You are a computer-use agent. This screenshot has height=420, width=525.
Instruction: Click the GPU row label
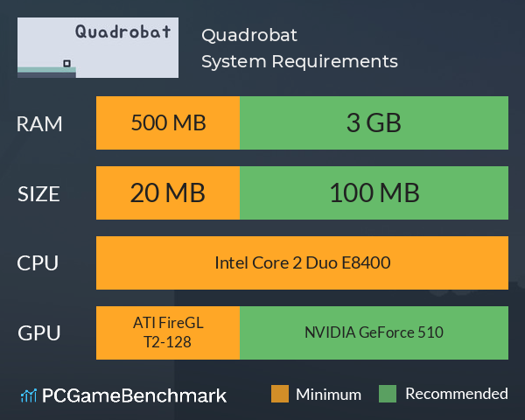[39, 333]
